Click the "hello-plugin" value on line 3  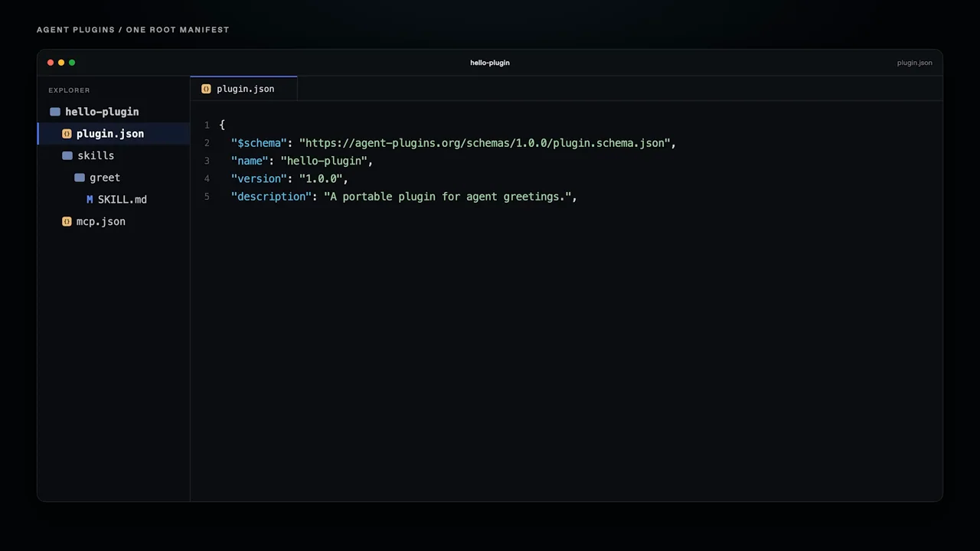(324, 161)
